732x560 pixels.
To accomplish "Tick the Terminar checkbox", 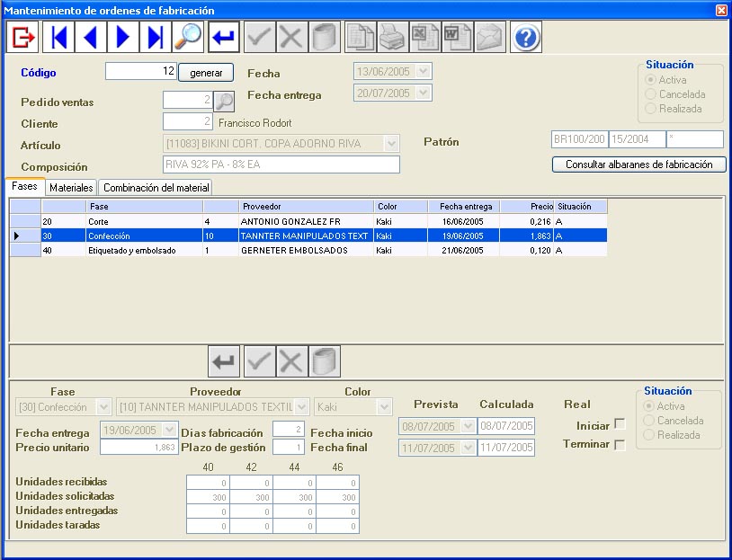I will pyautogui.click(x=619, y=445).
